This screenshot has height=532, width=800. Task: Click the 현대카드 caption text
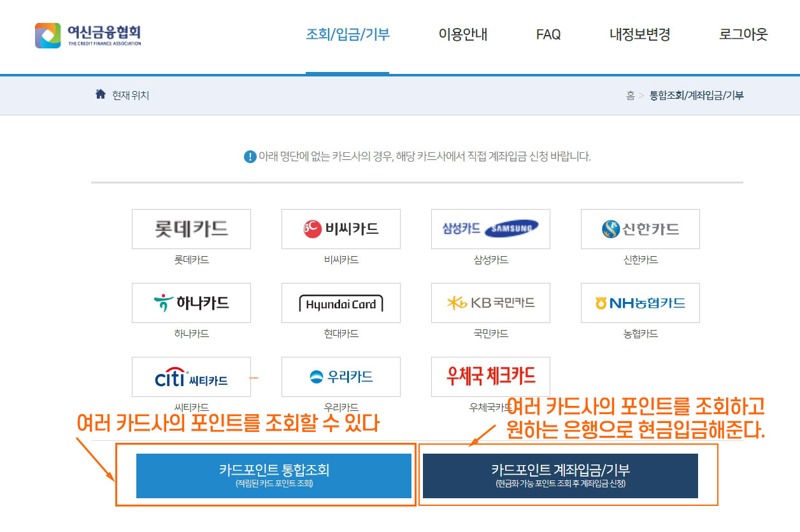click(x=341, y=334)
